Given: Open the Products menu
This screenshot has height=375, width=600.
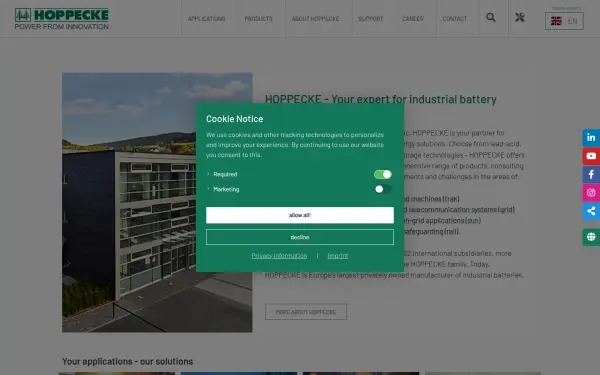Looking at the screenshot, I should (258, 18).
